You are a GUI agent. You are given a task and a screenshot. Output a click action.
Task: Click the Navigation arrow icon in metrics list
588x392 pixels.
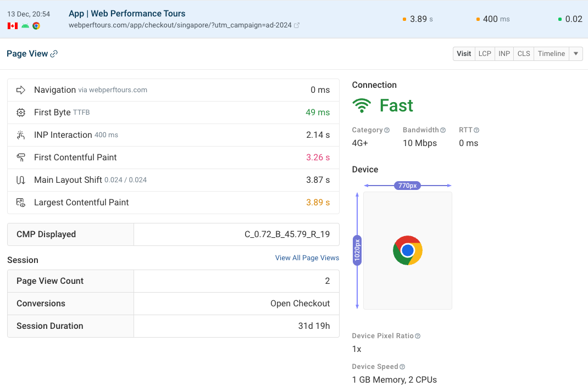pyautogui.click(x=20, y=89)
